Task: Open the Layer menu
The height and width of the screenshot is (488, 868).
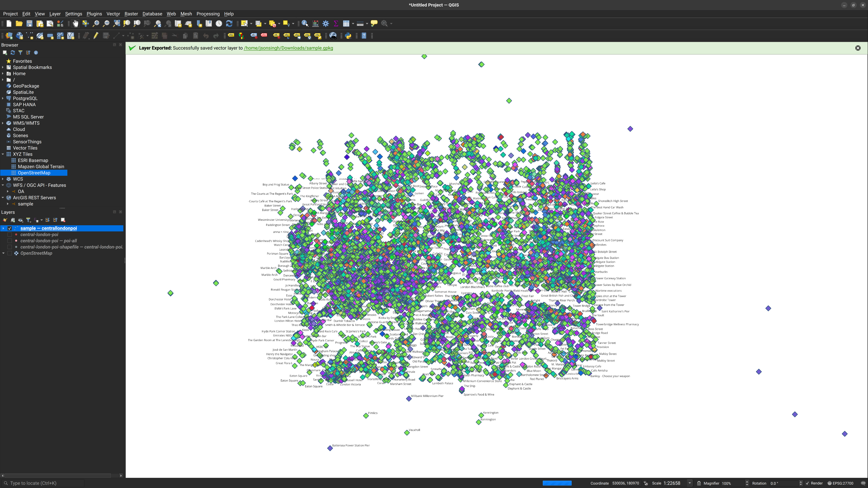Action: [55, 14]
